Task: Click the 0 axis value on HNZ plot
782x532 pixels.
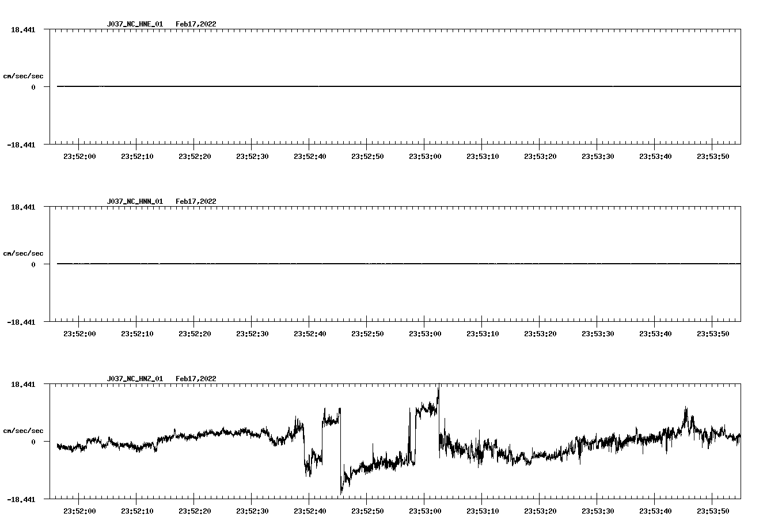Action: (33, 442)
